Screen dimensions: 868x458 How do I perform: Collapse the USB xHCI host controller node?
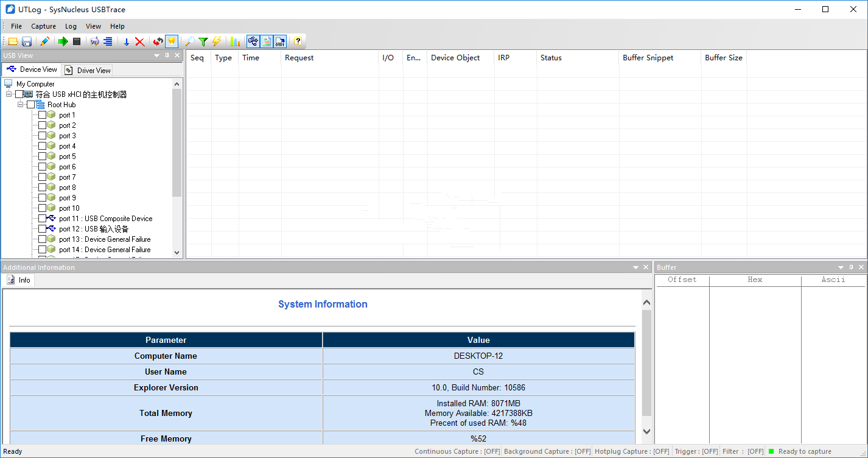point(9,94)
